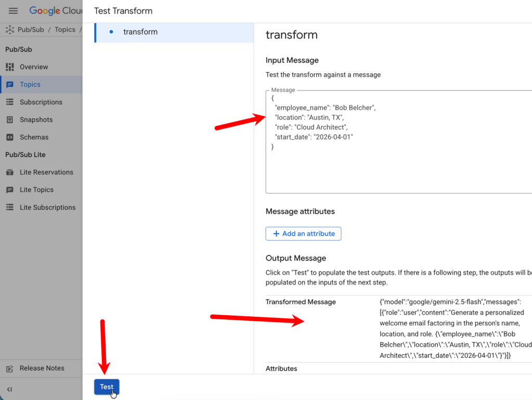Click Add an attribute button
This screenshot has height=400, width=532.
tap(303, 234)
